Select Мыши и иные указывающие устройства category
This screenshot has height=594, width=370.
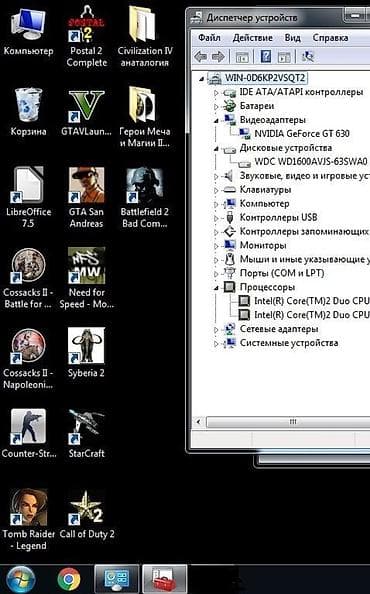tap(304, 259)
